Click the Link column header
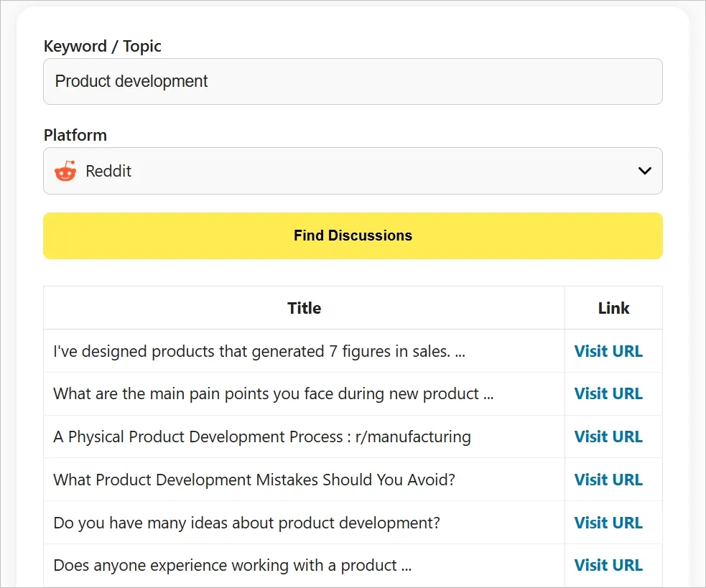The width and height of the screenshot is (706, 588). pos(613,308)
